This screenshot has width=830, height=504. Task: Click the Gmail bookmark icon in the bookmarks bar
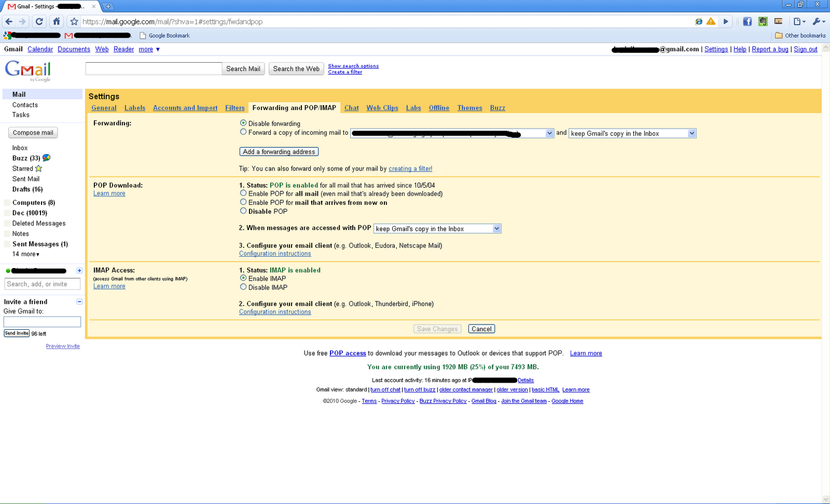pyautogui.click(x=68, y=36)
